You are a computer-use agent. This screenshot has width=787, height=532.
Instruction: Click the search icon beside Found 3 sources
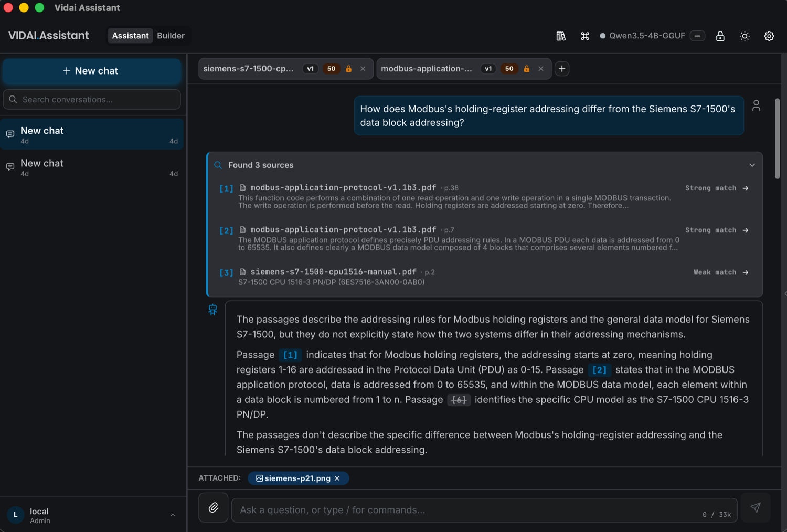click(218, 165)
